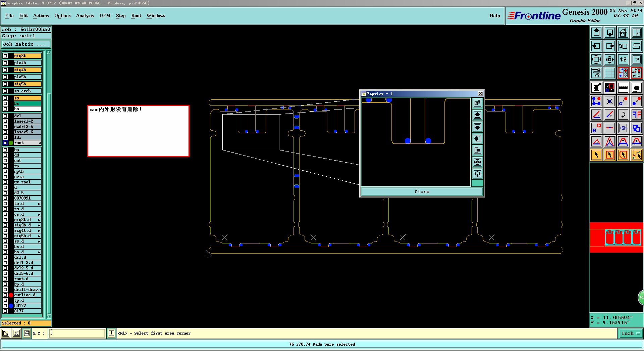
Task: Click the ruler measure tool icon
Action: pos(623,88)
